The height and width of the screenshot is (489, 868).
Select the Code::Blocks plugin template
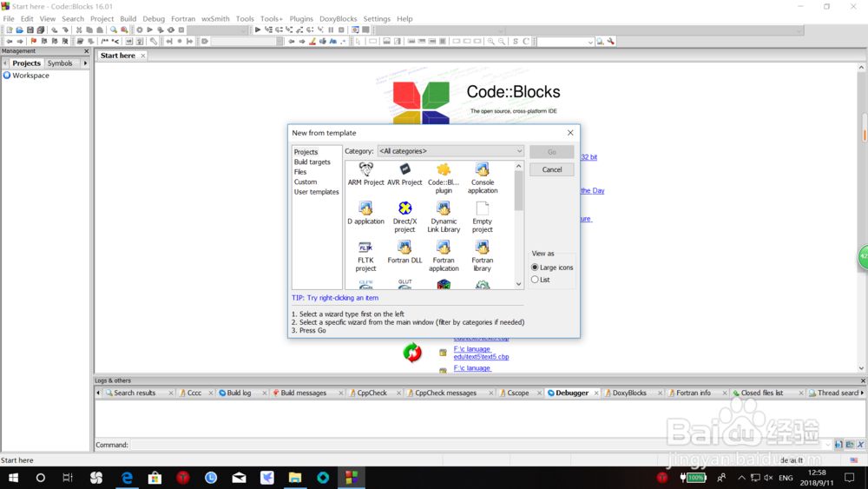click(444, 178)
